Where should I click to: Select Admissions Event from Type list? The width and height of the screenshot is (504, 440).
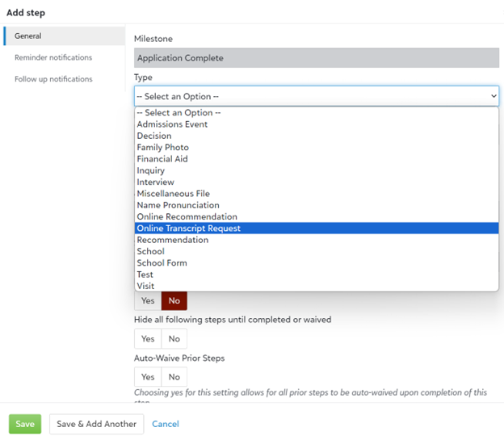317,124
